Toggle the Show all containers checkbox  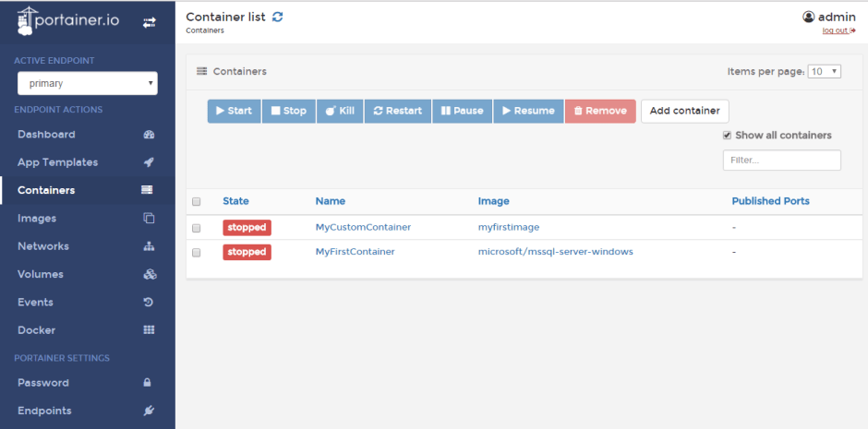click(728, 136)
